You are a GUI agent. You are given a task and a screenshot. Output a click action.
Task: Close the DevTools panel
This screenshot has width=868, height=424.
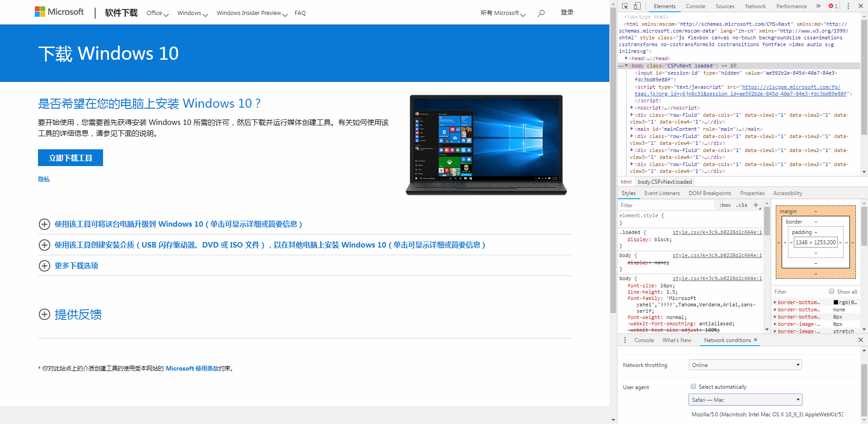click(x=860, y=6)
